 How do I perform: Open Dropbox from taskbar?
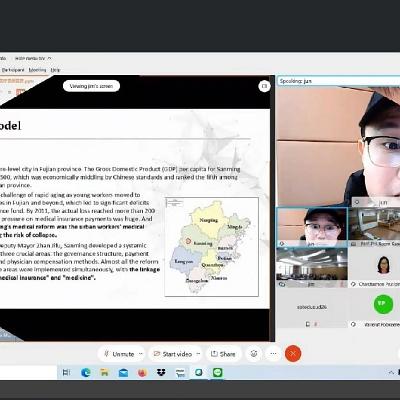pos(161,373)
